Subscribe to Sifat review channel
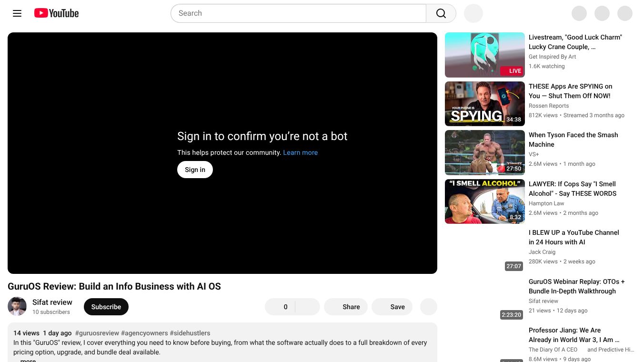This screenshot has width=644, height=362. pos(106,307)
